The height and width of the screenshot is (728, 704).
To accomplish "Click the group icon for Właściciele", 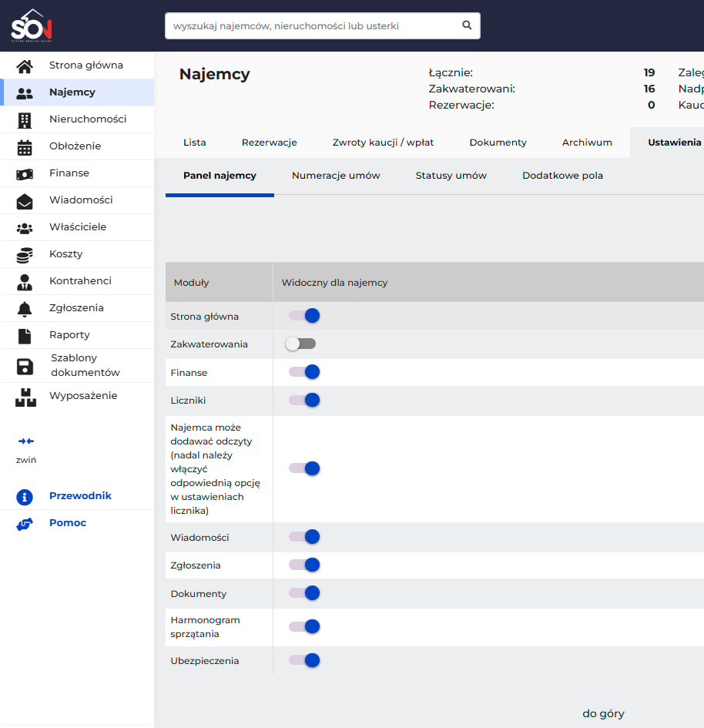I will (x=25, y=228).
